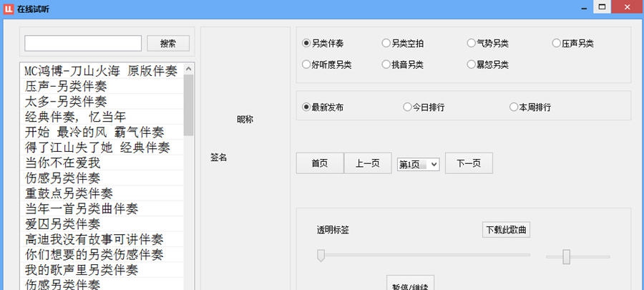The width and height of the screenshot is (644, 290).
Task: Click the 下载此歌曲 download button
Action: 506,230
